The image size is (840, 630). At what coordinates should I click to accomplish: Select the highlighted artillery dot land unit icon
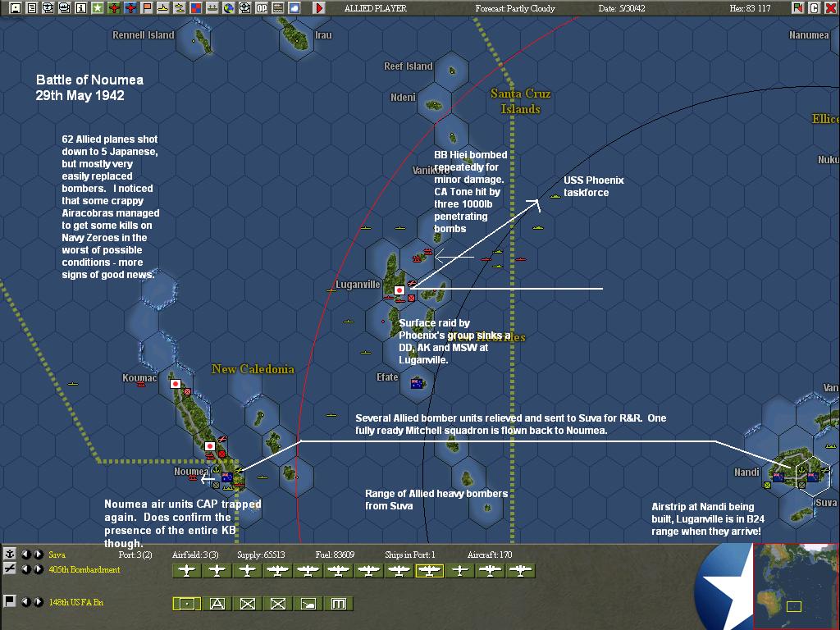point(186,604)
